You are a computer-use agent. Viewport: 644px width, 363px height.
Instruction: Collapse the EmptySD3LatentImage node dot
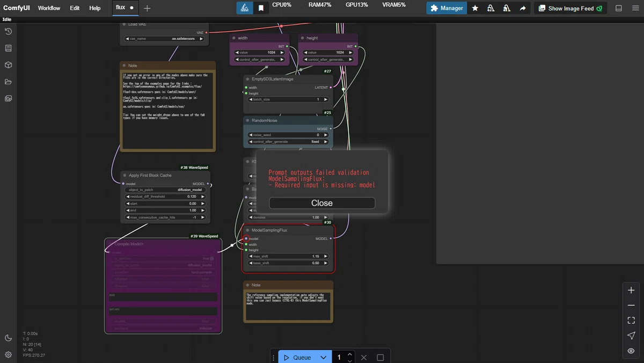[x=247, y=79]
